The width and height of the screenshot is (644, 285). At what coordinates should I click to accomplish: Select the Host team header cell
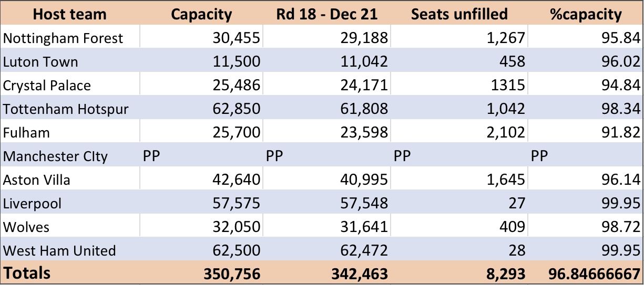(x=70, y=14)
